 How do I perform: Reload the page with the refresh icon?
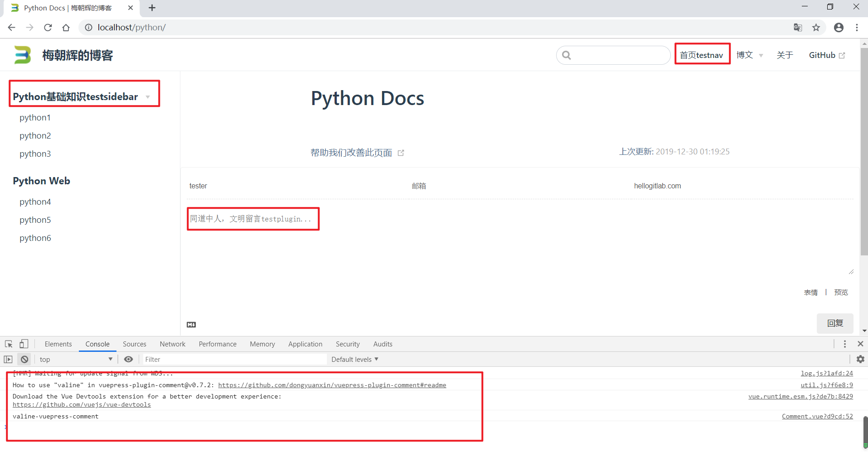(x=48, y=28)
